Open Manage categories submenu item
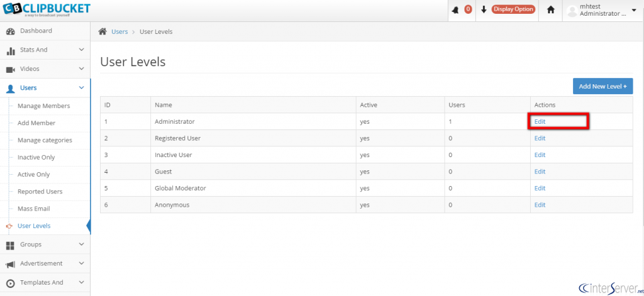Viewport: 644px width, 296px height. click(x=45, y=140)
